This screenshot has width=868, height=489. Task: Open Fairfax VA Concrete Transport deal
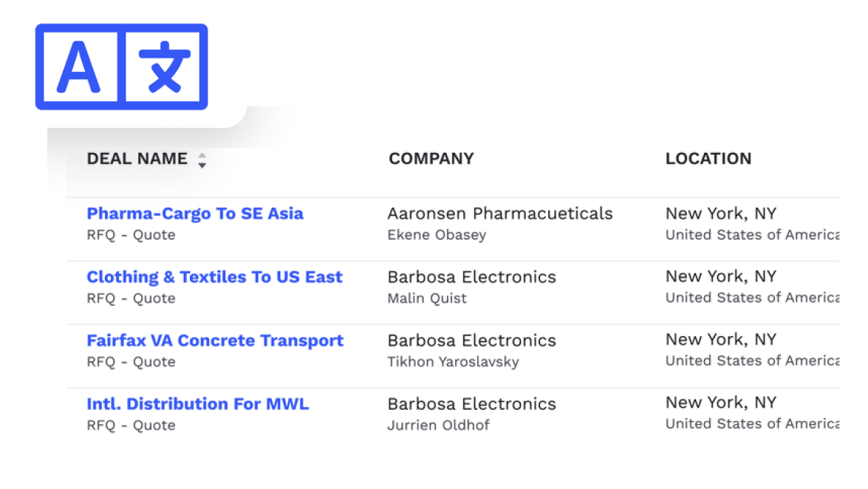[x=215, y=341]
